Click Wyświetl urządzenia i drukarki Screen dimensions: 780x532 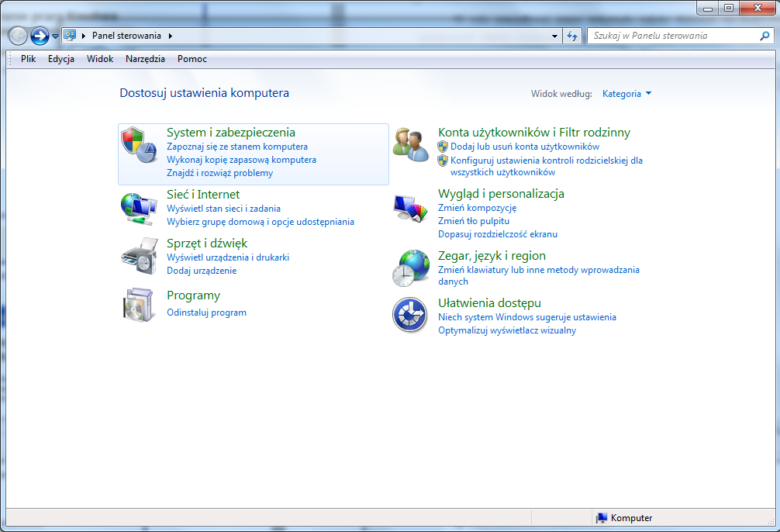click(228, 257)
